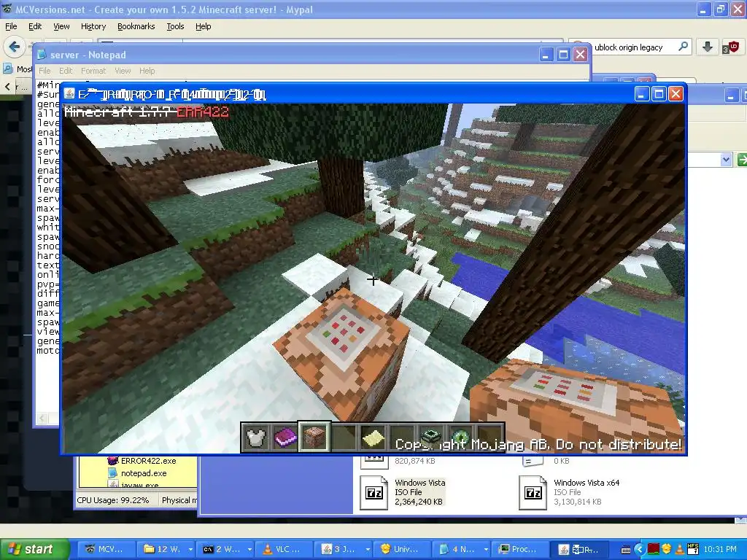The image size is (747, 560).
Task: Open Mypal Tools menu
Action: coord(175,26)
